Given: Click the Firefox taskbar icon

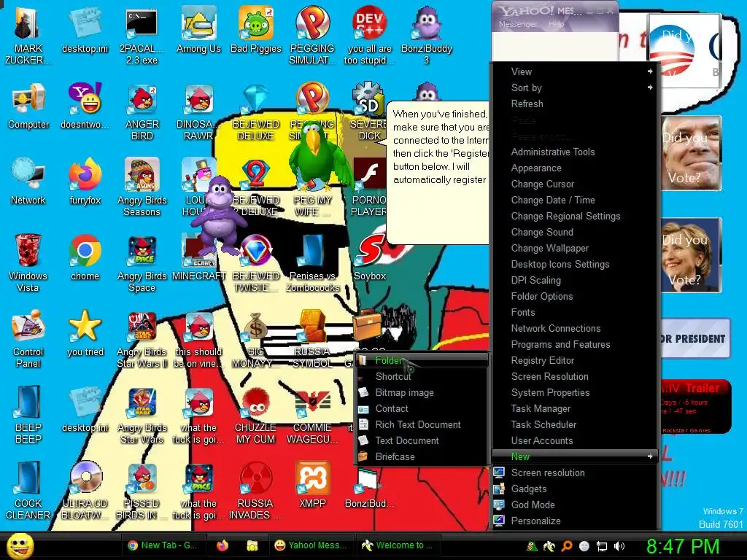Looking at the screenshot, I should (222, 545).
